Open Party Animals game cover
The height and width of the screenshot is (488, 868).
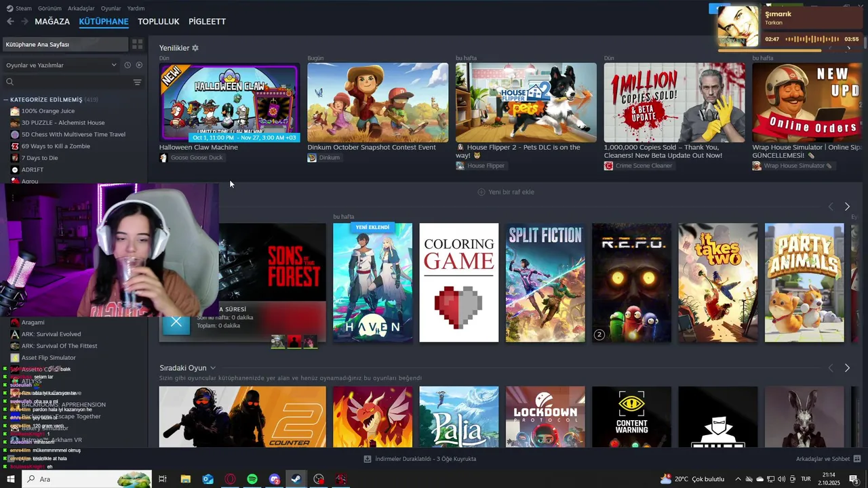[x=804, y=283]
